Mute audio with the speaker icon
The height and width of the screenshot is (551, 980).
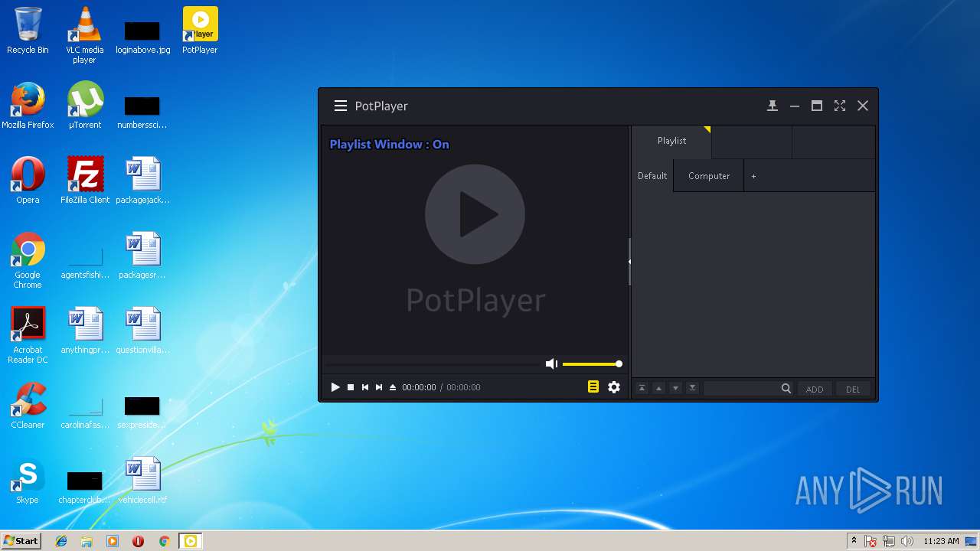pyautogui.click(x=551, y=364)
